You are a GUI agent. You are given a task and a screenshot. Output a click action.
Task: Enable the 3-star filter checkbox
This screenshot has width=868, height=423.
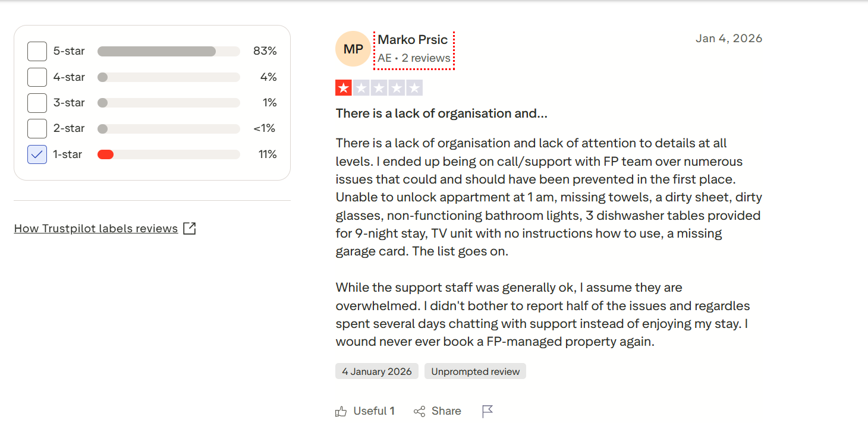click(37, 103)
